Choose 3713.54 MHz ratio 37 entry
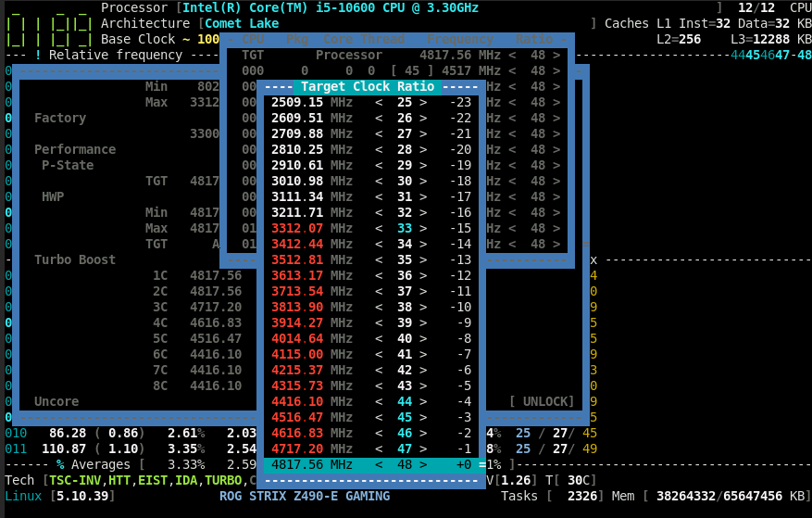The width and height of the screenshot is (812, 518). pos(371,291)
